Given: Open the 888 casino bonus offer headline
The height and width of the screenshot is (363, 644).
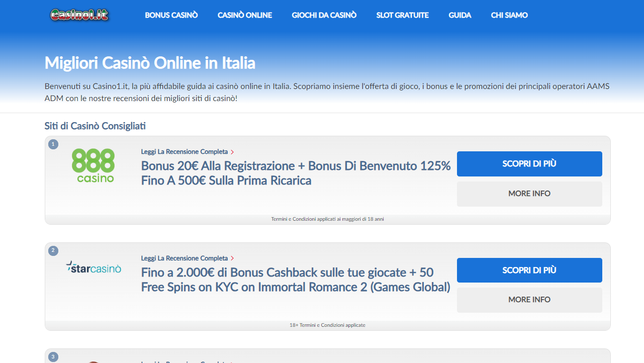Looking at the screenshot, I should (x=296, y=173).
